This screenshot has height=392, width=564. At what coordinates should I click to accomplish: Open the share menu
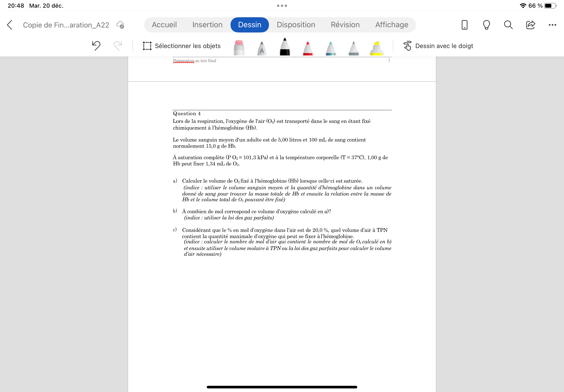coord(530,25)
